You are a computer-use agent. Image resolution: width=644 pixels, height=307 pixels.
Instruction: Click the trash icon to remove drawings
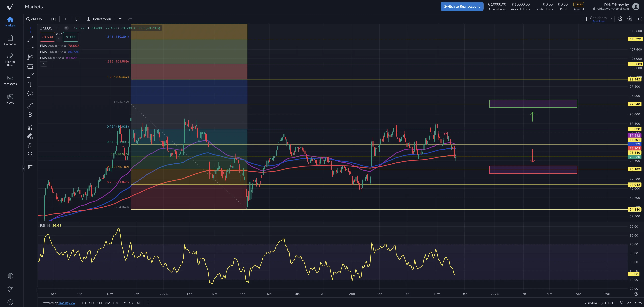(x=30, y=167)
